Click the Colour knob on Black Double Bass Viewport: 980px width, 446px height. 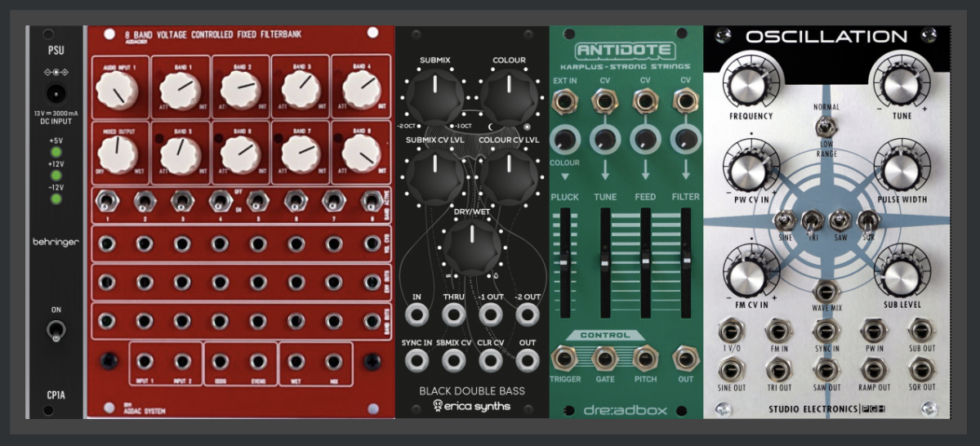[x=509, y=96]
